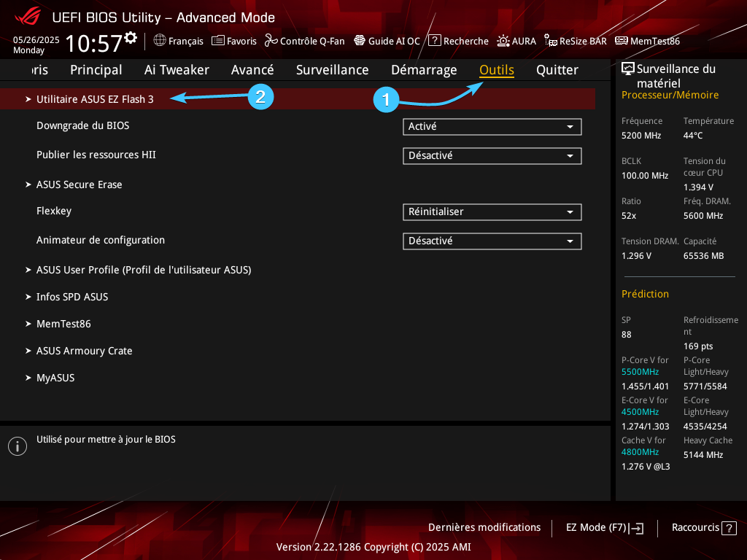Switch to the Quitter tab

click(557, 70)
